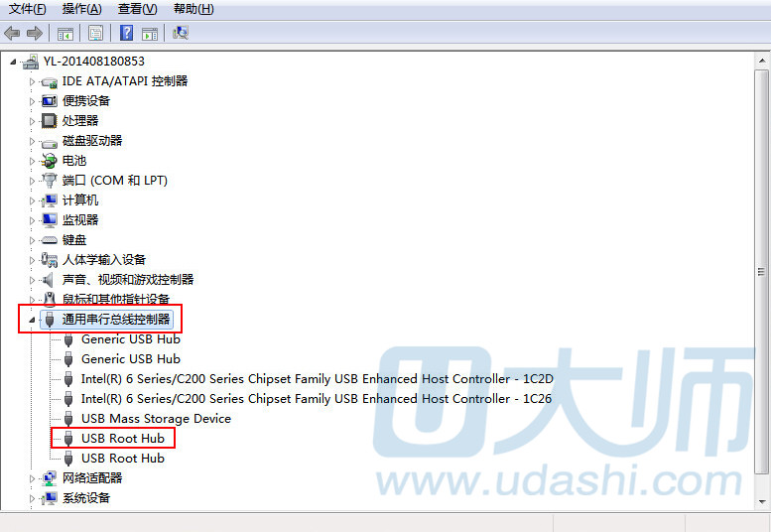Open the 操作(A) menu
Screen dimensions: 771x532
coord(82,9)
